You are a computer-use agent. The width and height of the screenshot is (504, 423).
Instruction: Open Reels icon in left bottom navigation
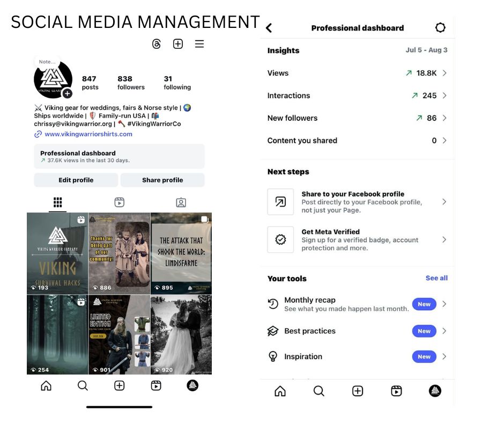156,385
